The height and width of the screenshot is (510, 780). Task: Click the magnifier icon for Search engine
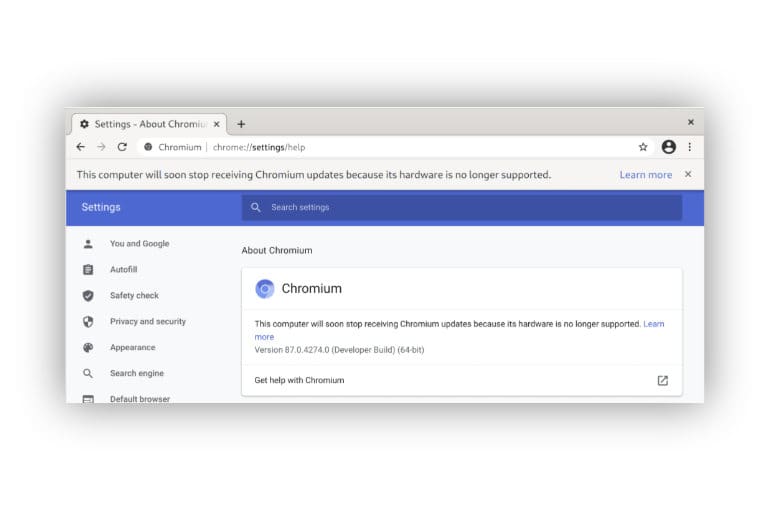click(x=88, y=373)
